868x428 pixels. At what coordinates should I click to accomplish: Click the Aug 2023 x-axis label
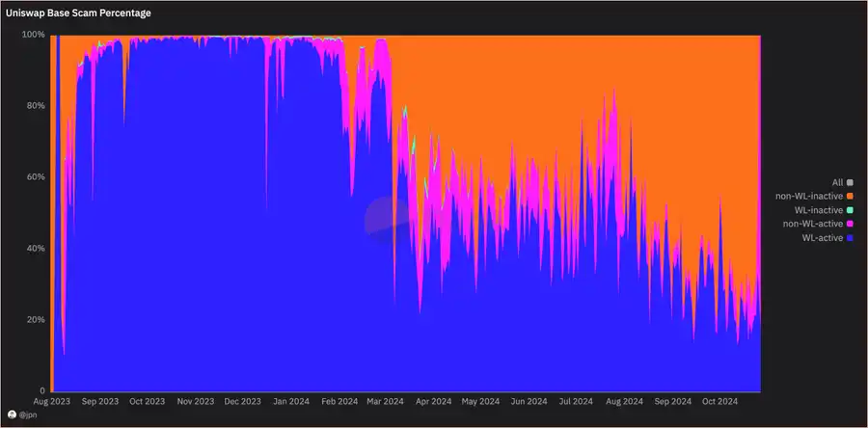point(51,401)
